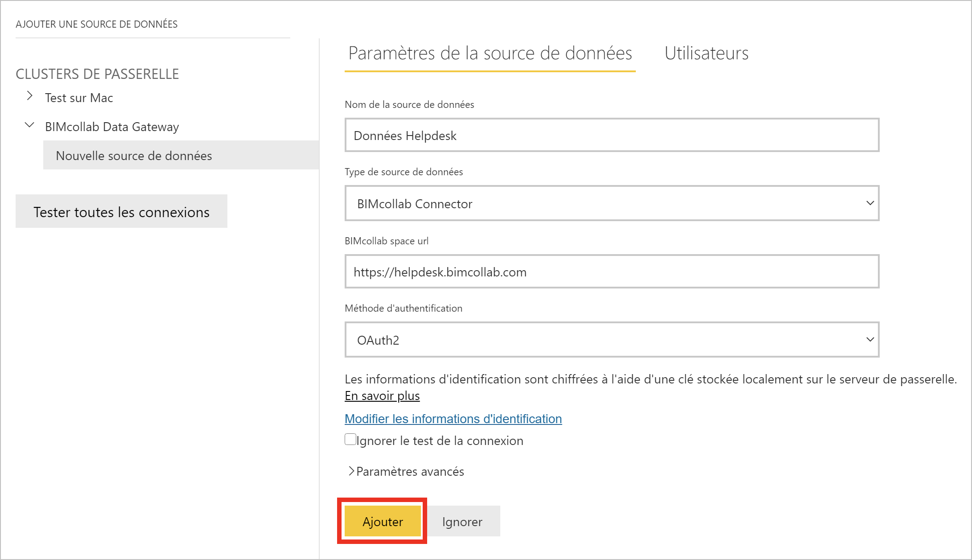Select BIMcollab Data Gateway cluster
The image size is (972, 560).
[x=112, y=127]
